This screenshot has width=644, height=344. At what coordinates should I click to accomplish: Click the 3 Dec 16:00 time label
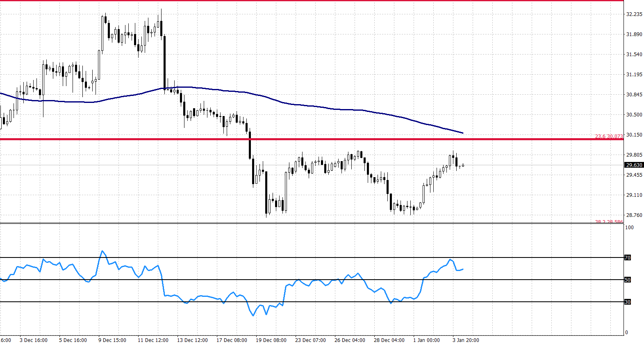[34, 340]
